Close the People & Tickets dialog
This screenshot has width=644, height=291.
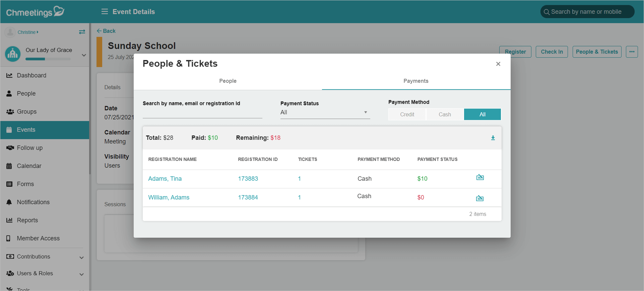pos(498,64)
